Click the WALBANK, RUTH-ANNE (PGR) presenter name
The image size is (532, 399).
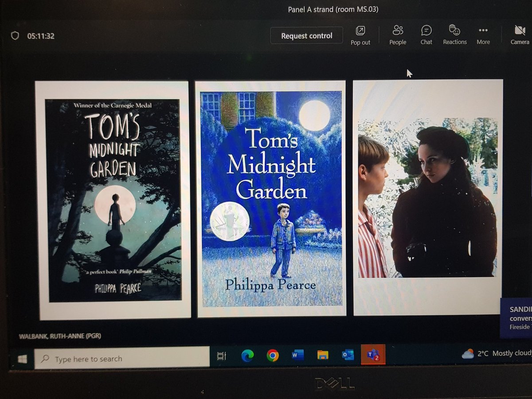click(x=60, y=336)
